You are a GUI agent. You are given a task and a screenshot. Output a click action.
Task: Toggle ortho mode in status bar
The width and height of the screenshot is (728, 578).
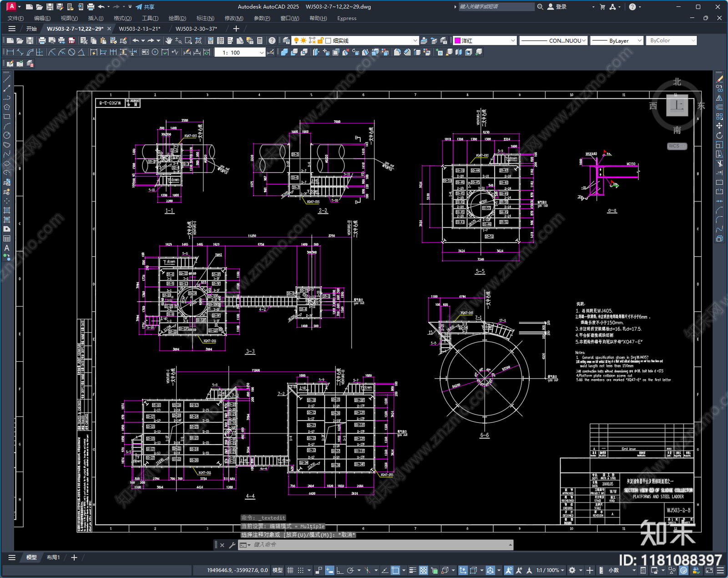coord(339,570)
